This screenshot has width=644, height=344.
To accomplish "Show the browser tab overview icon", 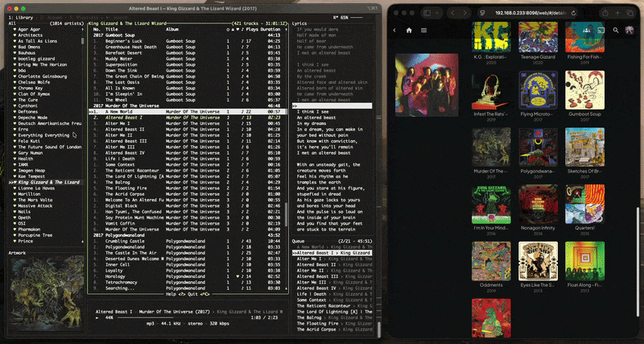I will tap(630, 13).
